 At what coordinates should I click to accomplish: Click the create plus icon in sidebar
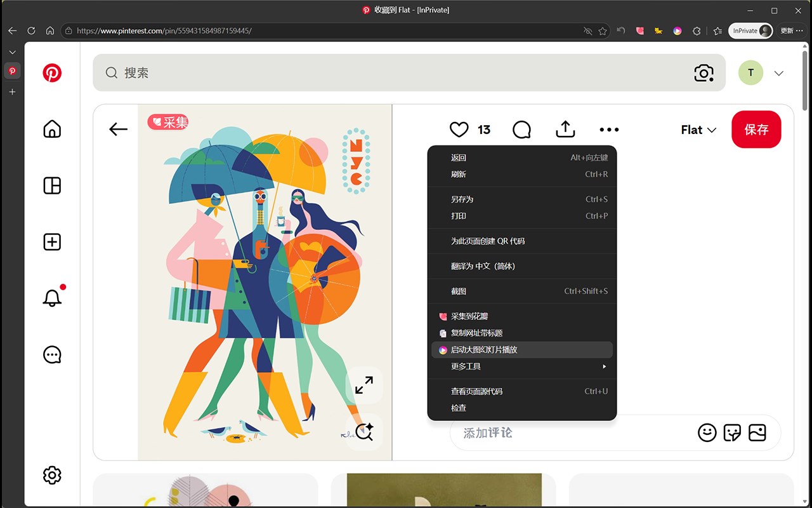tap(52, 242)
